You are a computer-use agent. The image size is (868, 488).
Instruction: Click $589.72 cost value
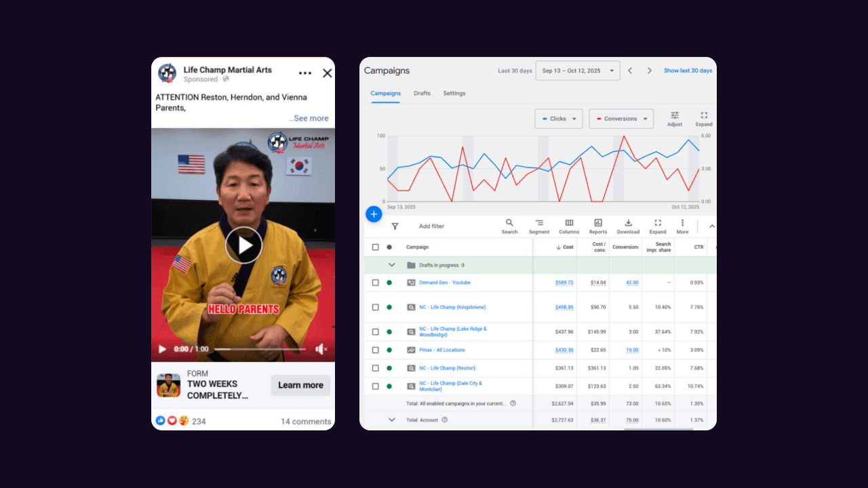(x=564, y=283)
